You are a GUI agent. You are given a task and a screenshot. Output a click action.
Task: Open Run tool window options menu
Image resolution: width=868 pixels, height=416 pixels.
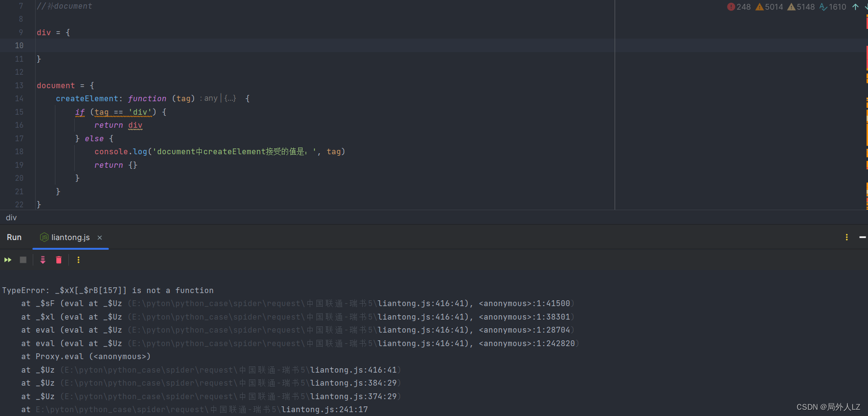coord(847,237)
